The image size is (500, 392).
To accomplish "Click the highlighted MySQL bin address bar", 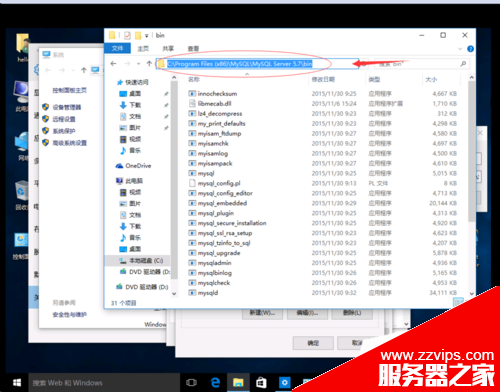I will [257, 64].
